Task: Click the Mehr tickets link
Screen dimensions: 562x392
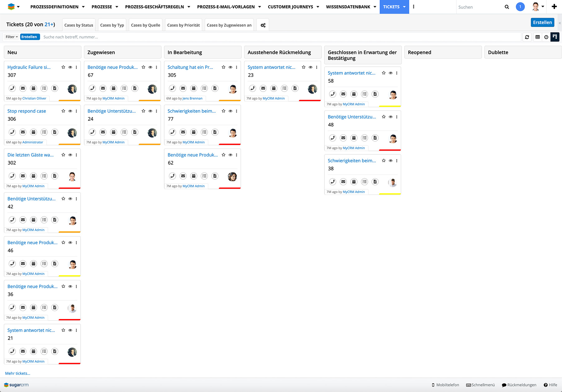Action: click(17, 373)
